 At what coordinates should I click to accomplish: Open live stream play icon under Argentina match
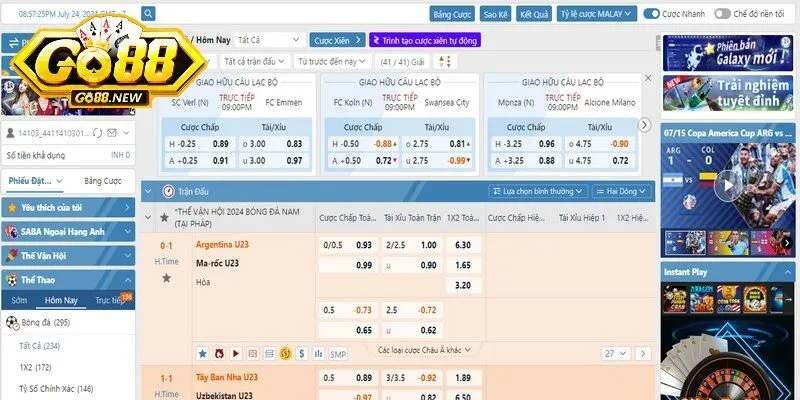pyautogui.click(x=236, y=353)
